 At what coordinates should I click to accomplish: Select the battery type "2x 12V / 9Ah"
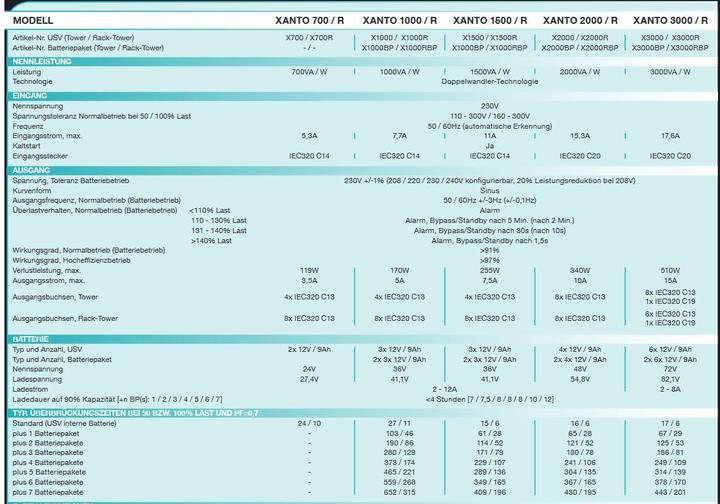tap(309, 349)
